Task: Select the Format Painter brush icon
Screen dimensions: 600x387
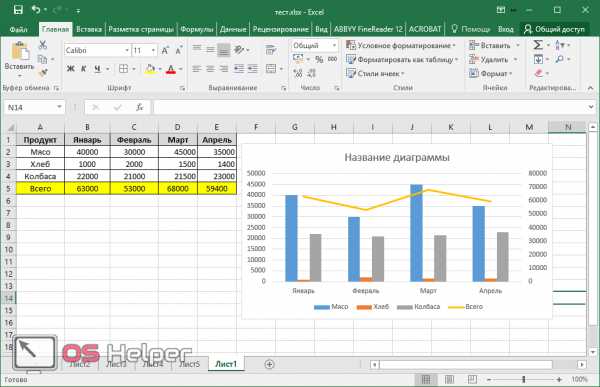Action: point(43,73)
